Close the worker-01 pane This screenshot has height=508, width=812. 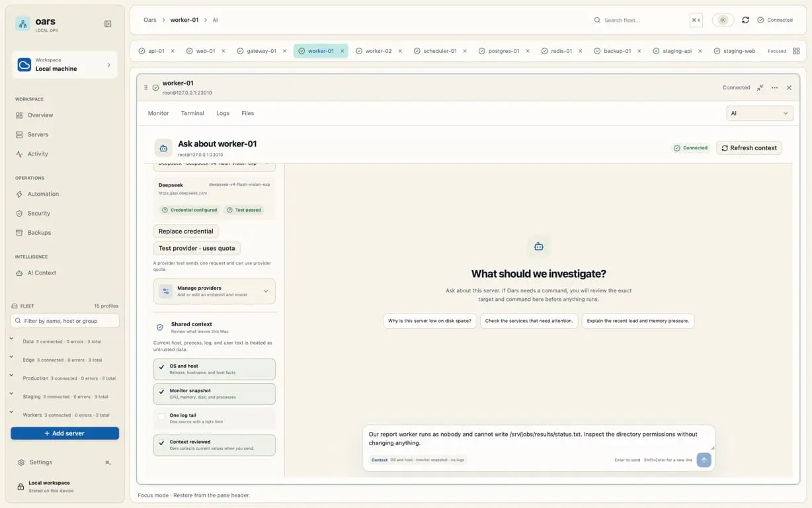[x=789, y=87]
